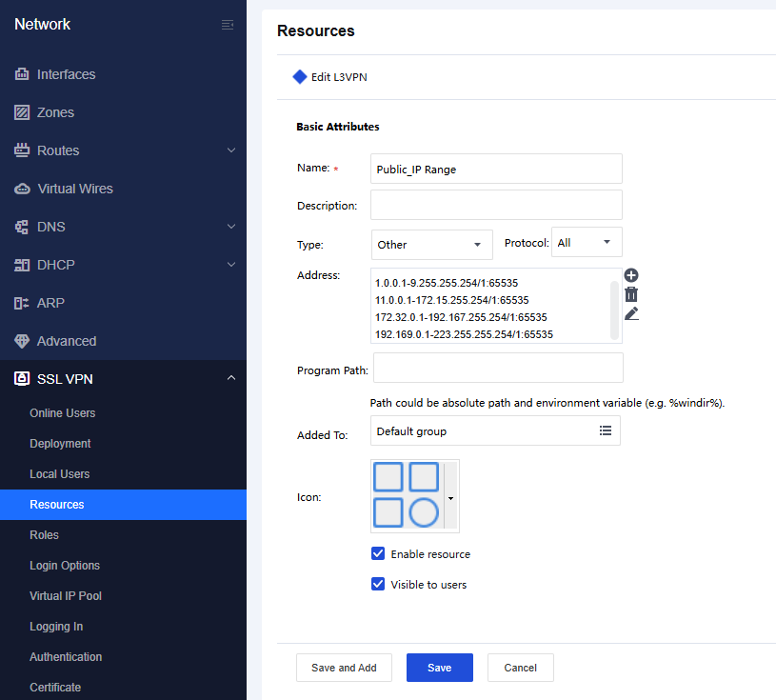Collapse the SSL VPN submenu chevron

[231, 378]
